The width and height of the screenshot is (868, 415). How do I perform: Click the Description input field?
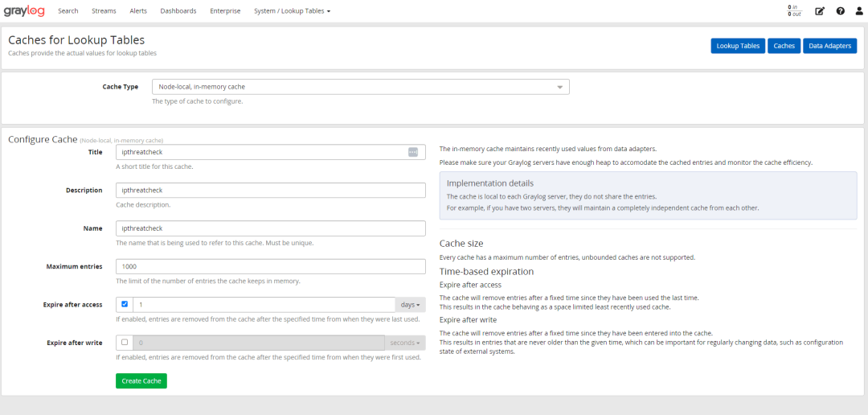271,191
